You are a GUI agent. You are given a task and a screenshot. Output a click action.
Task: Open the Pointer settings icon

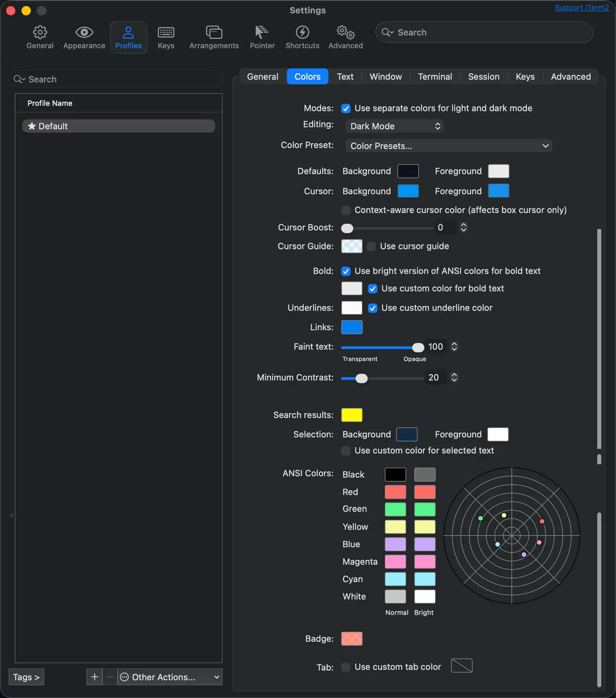coord(262,32)
